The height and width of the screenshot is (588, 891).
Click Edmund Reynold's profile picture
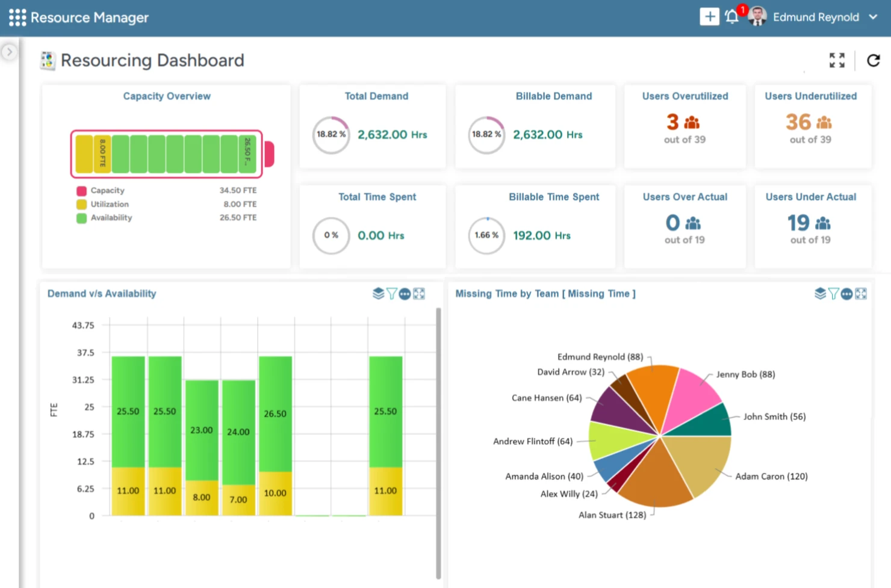coord(757,16)
